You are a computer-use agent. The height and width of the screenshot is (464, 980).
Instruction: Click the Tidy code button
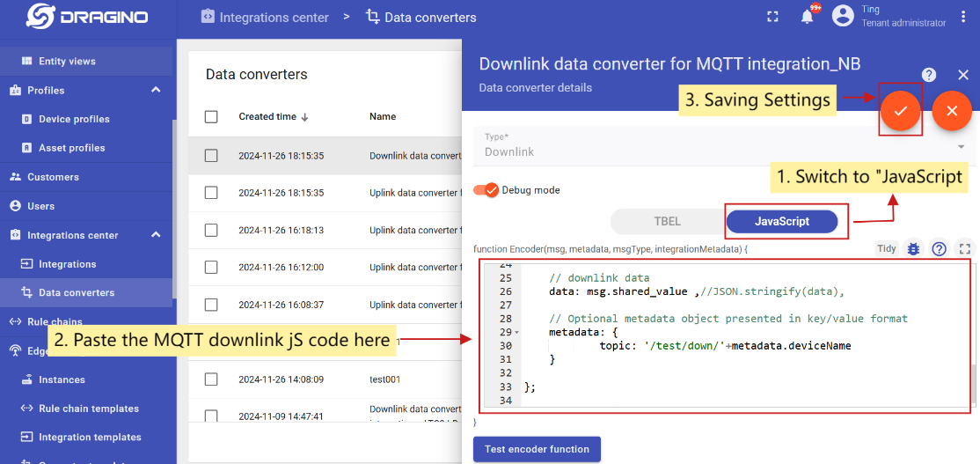click(x=886, y=249)
